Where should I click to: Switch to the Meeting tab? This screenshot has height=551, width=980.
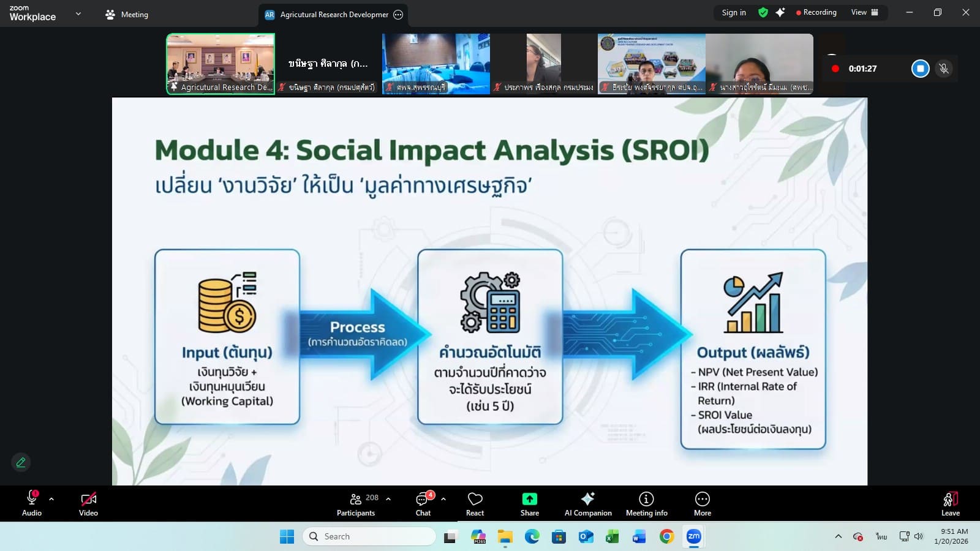(x=127, y=15)
